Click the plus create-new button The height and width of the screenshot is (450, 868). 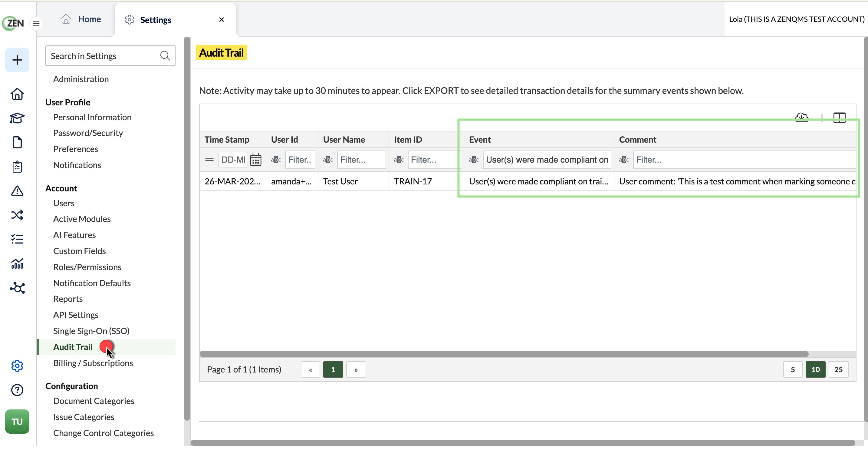pos(17,60)
